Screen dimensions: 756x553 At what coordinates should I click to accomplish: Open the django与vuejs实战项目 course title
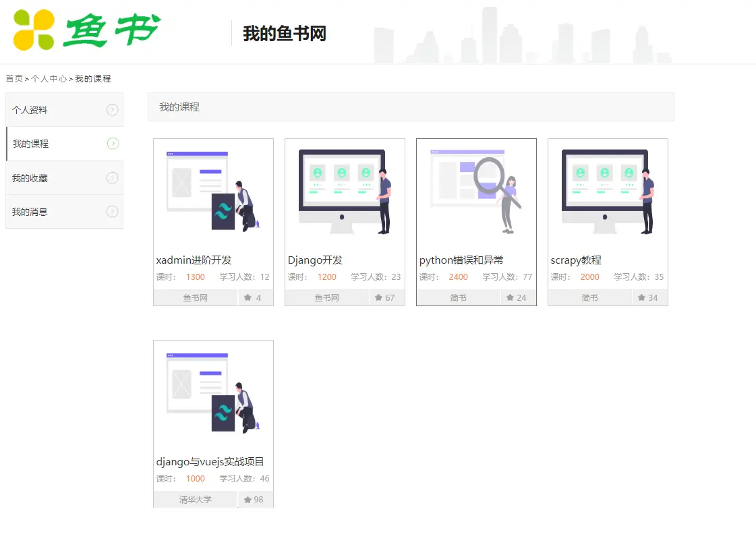210,461
